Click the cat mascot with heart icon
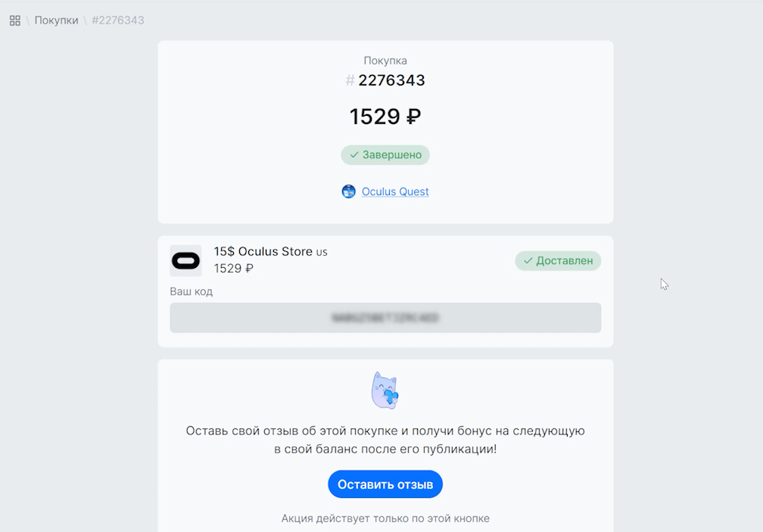Image resolution: width=763 pixels, height=532 pixels. click(x=385, y=390)
